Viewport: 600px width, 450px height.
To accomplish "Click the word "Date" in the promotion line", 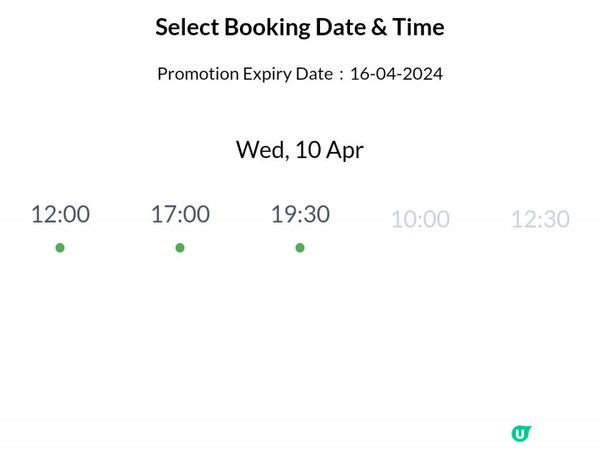I will coord(314,74).
